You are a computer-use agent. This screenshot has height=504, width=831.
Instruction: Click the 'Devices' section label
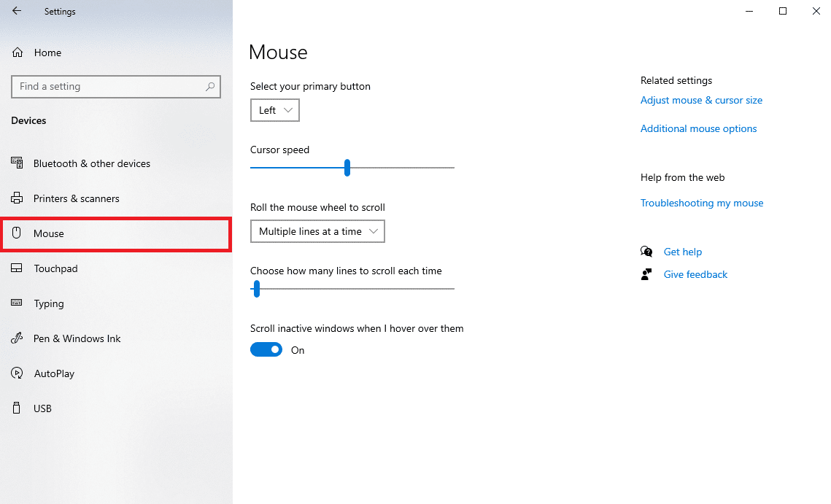click(x=28, y=121)
